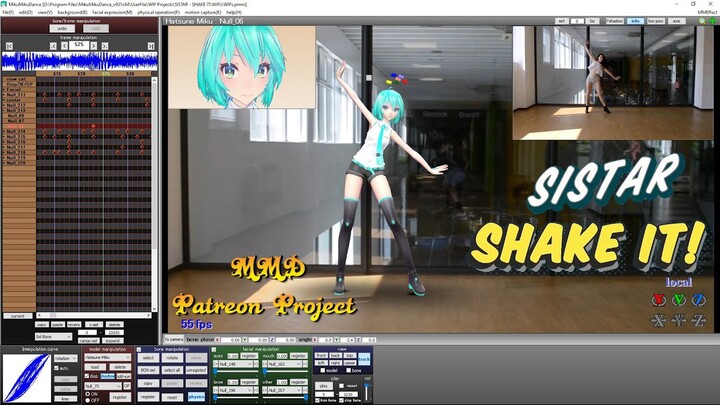Open the physical operation menu

pyautogui.click(x=158, y=12)
